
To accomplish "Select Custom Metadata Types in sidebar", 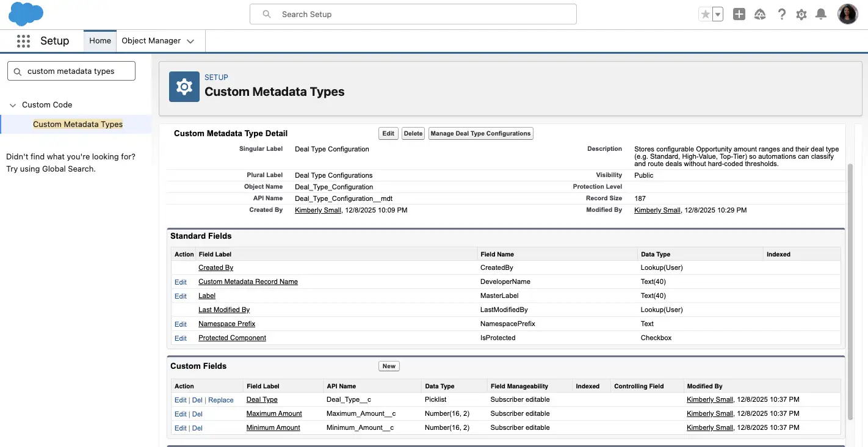I will (x=78, y=124).
